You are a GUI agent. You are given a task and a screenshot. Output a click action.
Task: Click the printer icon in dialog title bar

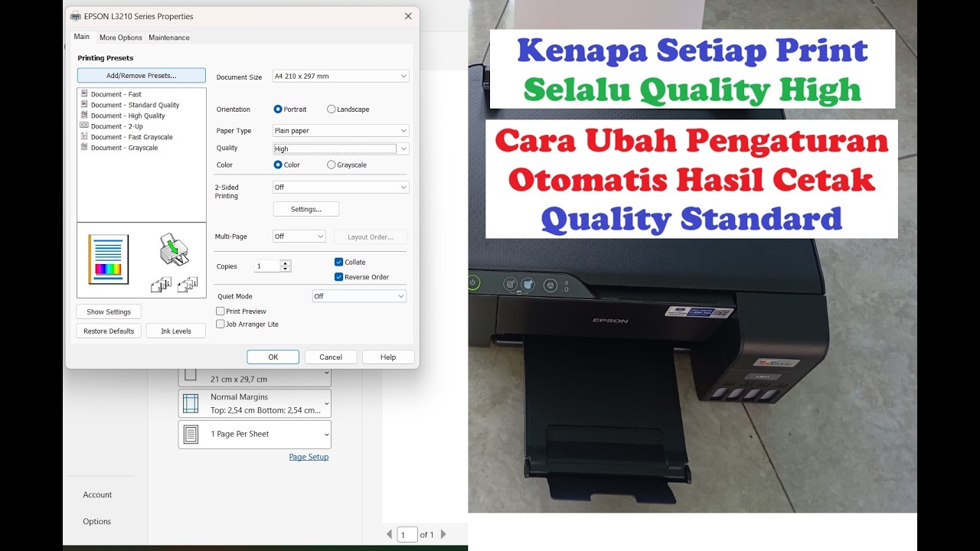76,16
